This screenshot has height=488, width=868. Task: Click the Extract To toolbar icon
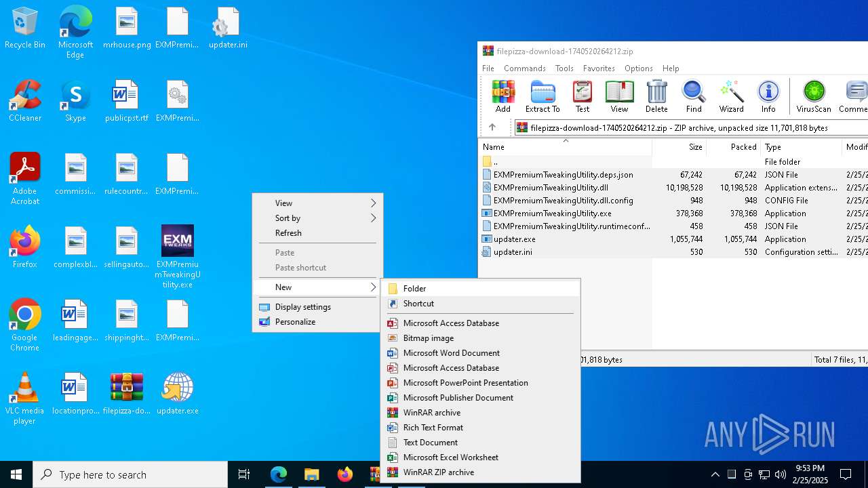(542, 96)
